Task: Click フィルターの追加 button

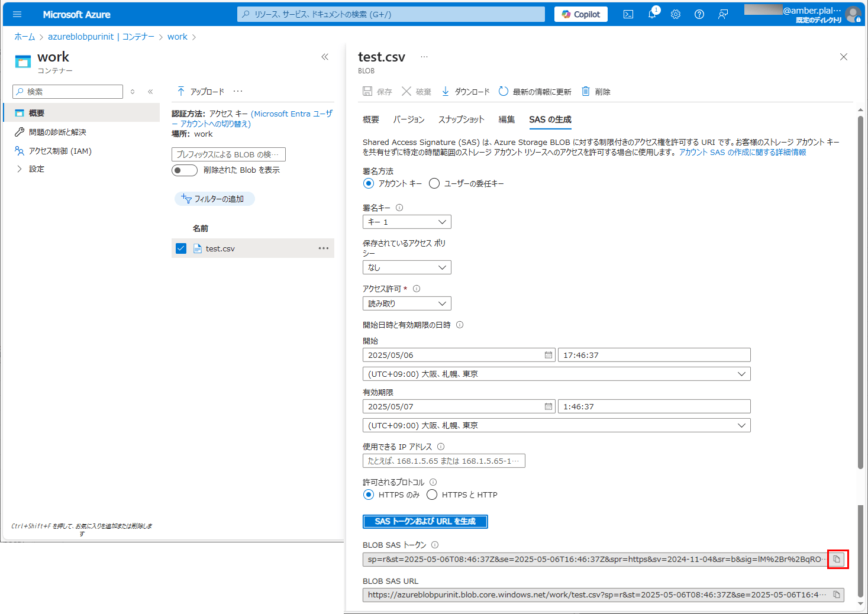Action: [x=215, y=199]
